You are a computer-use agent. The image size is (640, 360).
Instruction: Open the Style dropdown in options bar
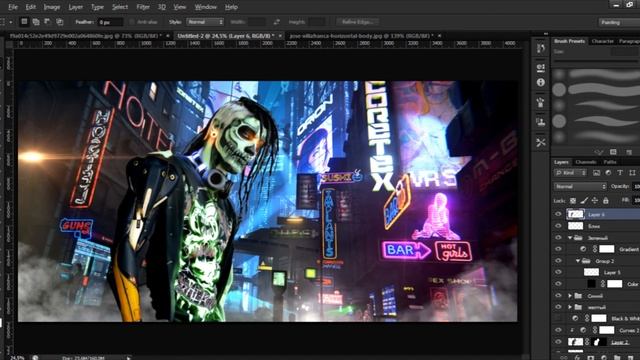pos(205,22)
